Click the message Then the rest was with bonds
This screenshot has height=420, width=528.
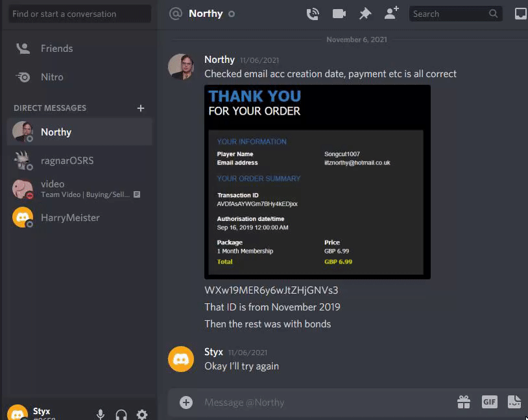point(268,324)
